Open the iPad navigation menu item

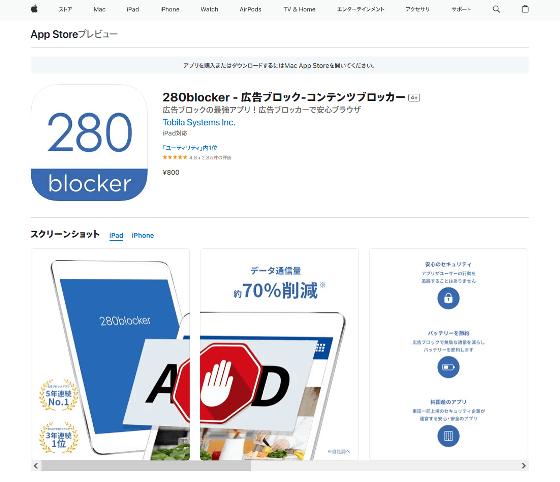pyautogui.click(x=132, y=10)
